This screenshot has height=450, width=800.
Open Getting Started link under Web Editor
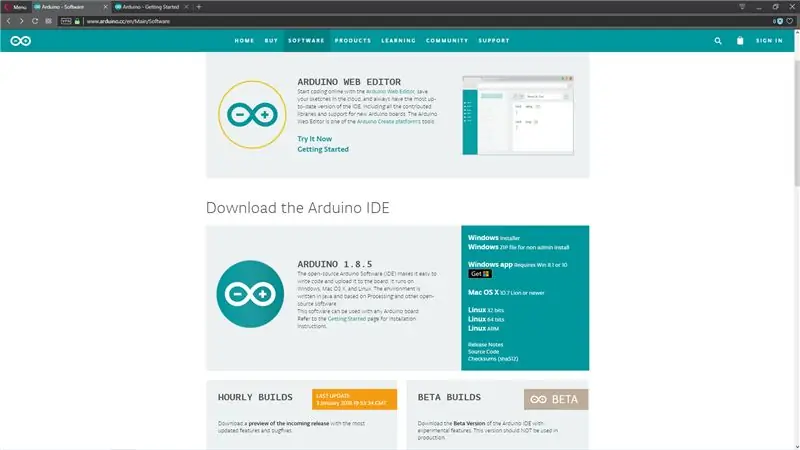pyautogui.click(x=323, y=149)
